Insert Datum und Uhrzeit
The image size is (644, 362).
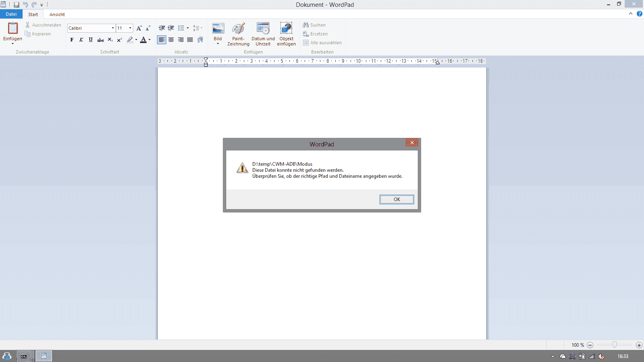(263, 34)
